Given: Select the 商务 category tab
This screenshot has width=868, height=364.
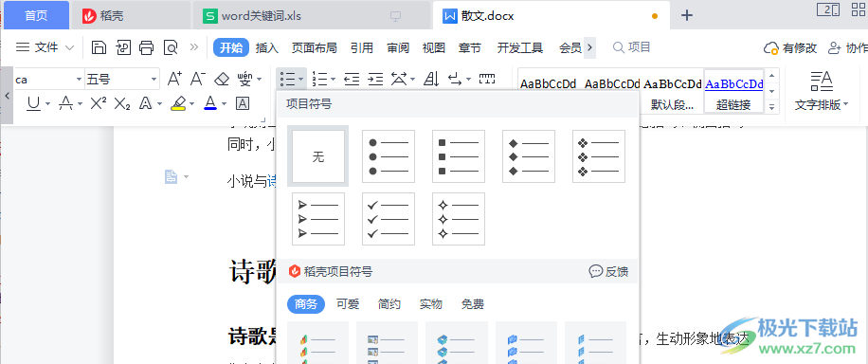Looking at the screenshot, I should (x=306, y=304).
